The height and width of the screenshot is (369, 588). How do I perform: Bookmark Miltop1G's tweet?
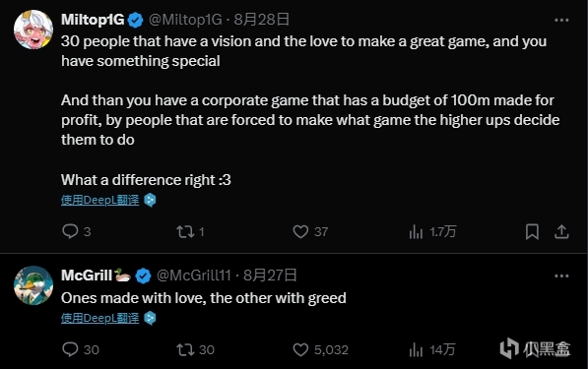coord(532,231)
